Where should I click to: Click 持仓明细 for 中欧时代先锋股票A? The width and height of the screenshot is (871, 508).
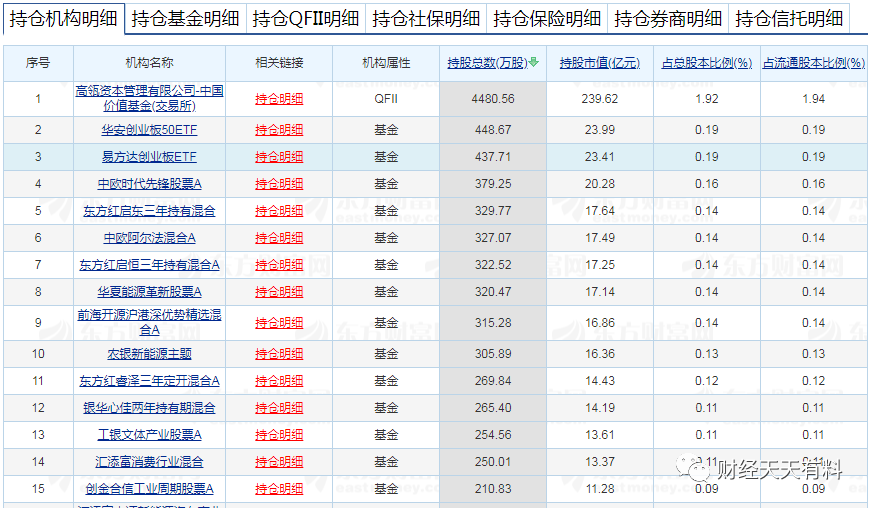pos(279,184)
